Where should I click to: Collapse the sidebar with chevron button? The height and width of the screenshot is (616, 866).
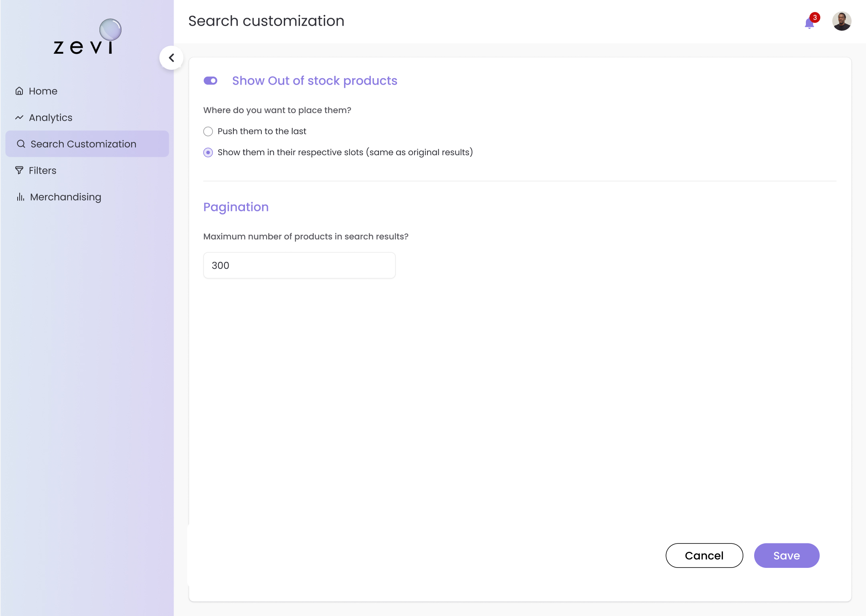tap(172, 58)
